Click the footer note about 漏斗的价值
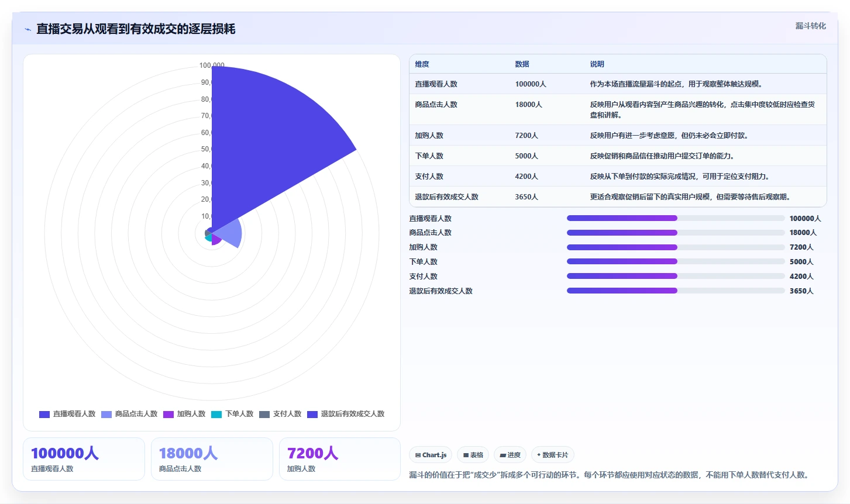 (x=610, y=475)
